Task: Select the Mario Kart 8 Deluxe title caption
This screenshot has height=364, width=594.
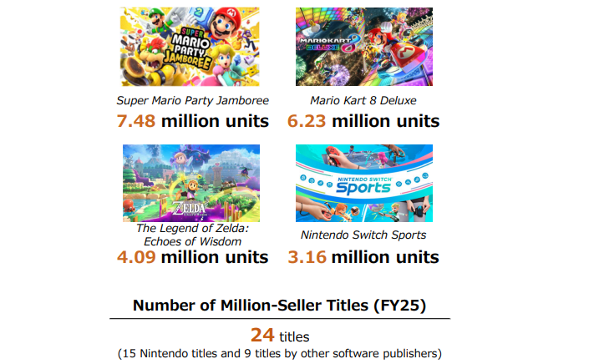Action: pos(363,101)
